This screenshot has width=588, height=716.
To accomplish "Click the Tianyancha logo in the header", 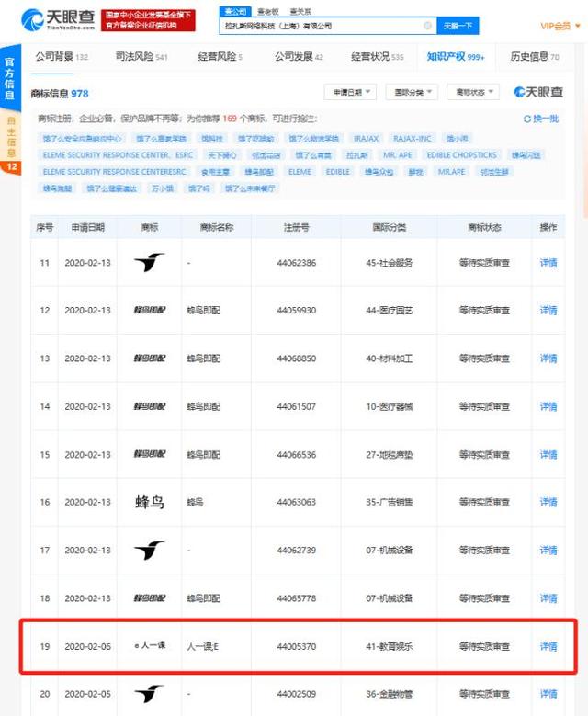I will [x=58, y=20].
